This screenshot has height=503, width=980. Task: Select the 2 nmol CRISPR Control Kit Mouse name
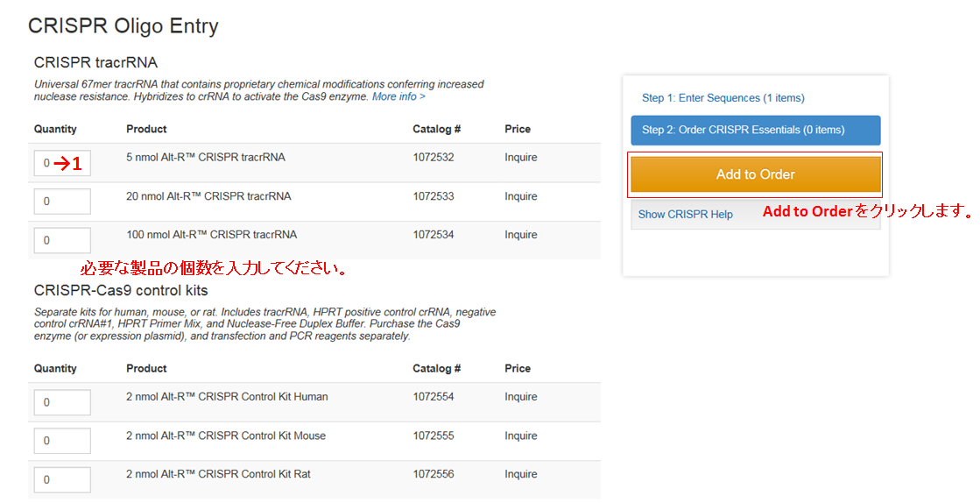226,436
